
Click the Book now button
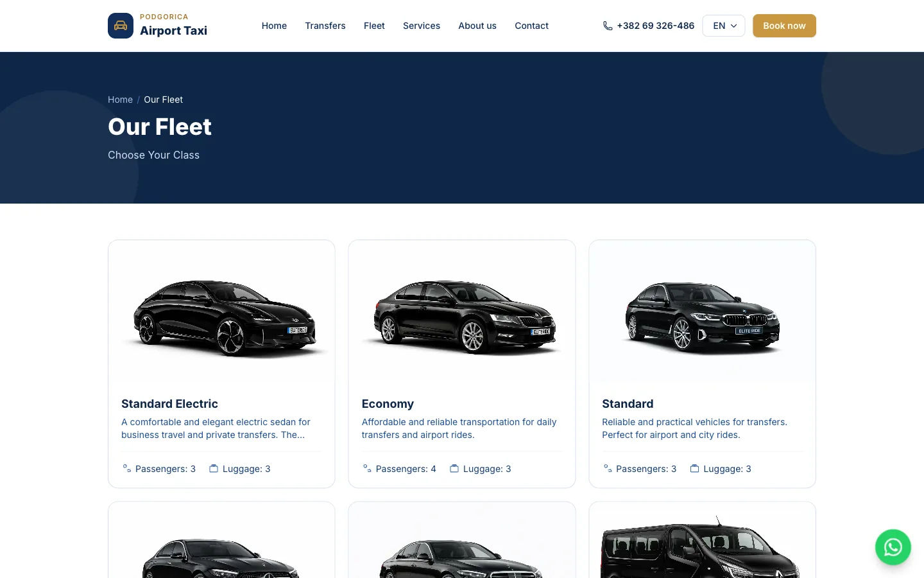pos(784,26)
